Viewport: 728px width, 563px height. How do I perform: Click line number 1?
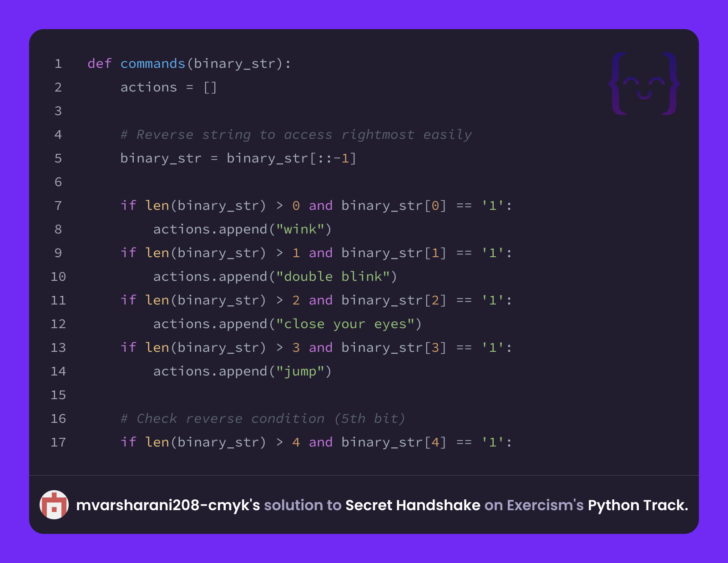point(58,64)
